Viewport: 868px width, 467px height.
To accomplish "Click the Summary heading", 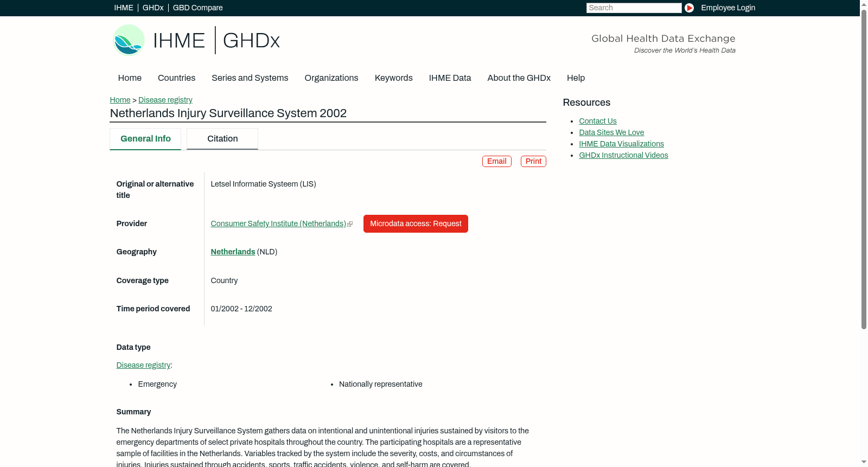I will point(133,412).
